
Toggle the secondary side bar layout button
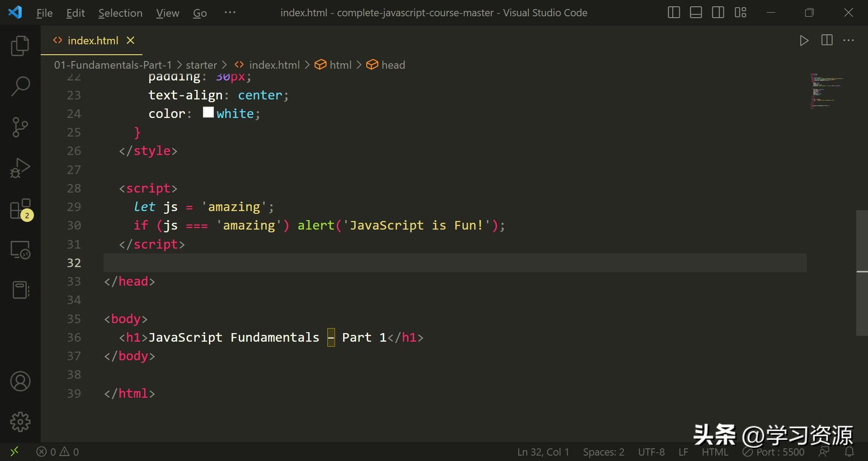[x=718, y=13]
